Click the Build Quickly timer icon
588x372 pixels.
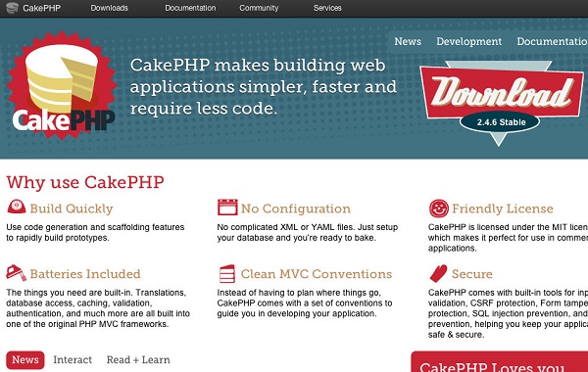[16, 207]
